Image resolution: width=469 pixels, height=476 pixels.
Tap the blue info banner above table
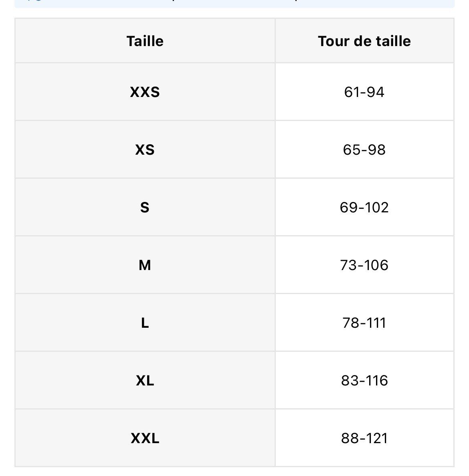pos(234,4)
